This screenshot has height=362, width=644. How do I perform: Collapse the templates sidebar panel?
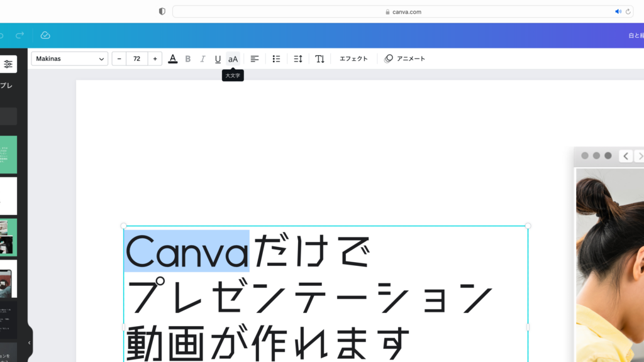[28, 342]
